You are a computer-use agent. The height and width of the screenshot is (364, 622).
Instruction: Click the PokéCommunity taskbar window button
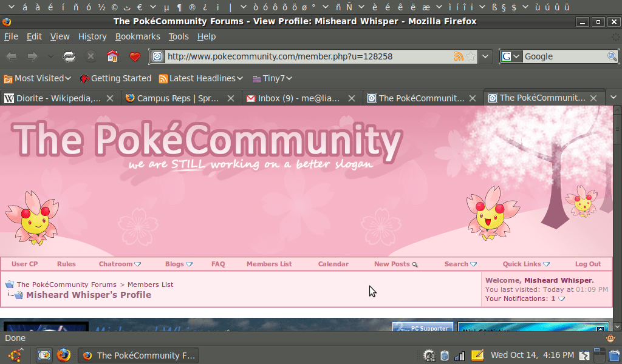pyautogui.click(x=138, y=356)
